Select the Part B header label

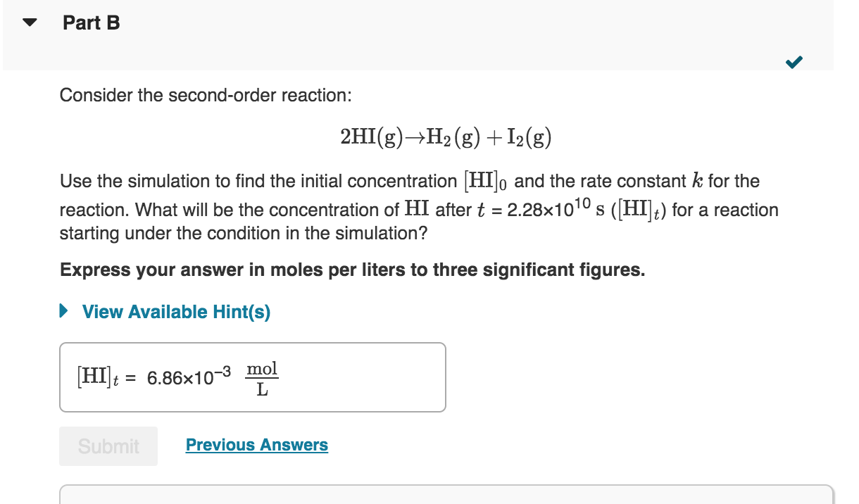(91, 22)
